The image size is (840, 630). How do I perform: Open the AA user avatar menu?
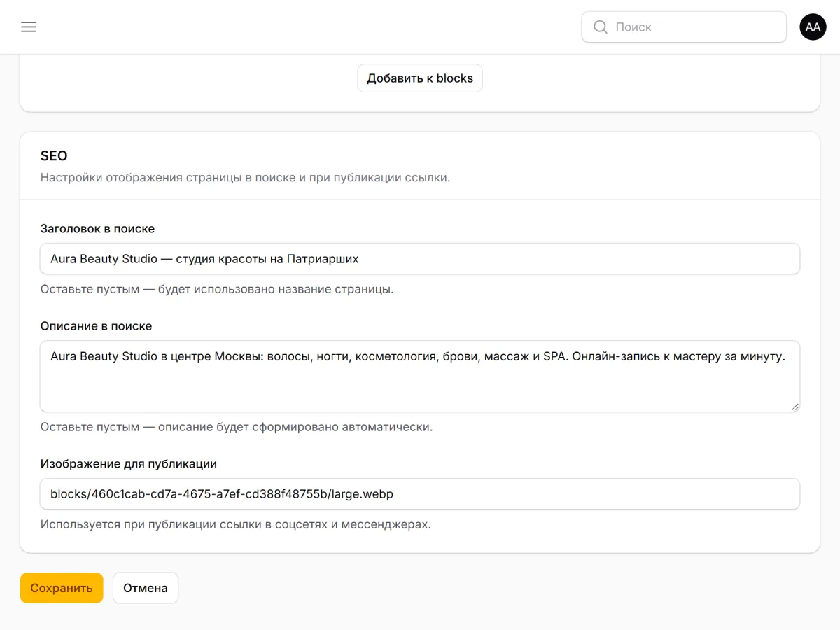tap(813, 27)
